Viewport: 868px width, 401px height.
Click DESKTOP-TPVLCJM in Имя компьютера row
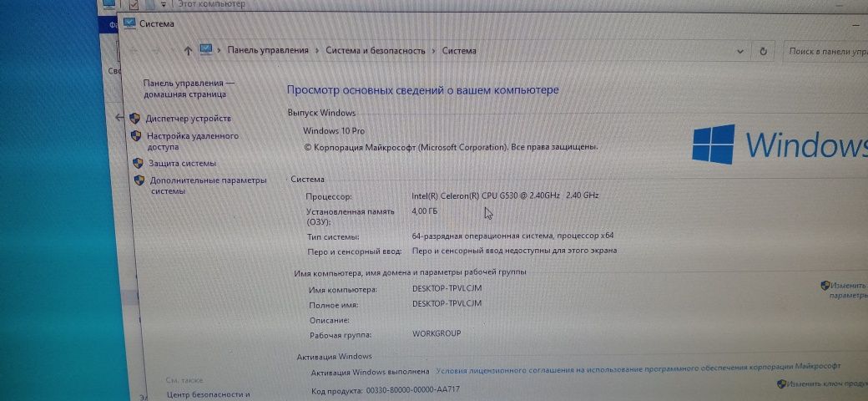pyautogui.click(x=447, y=288)
